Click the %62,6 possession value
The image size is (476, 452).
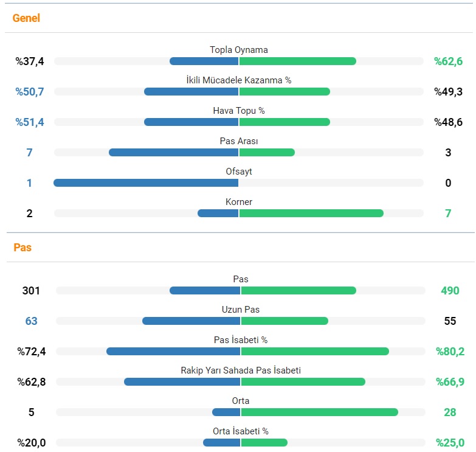pyautogui.click(x=448, y=61)
